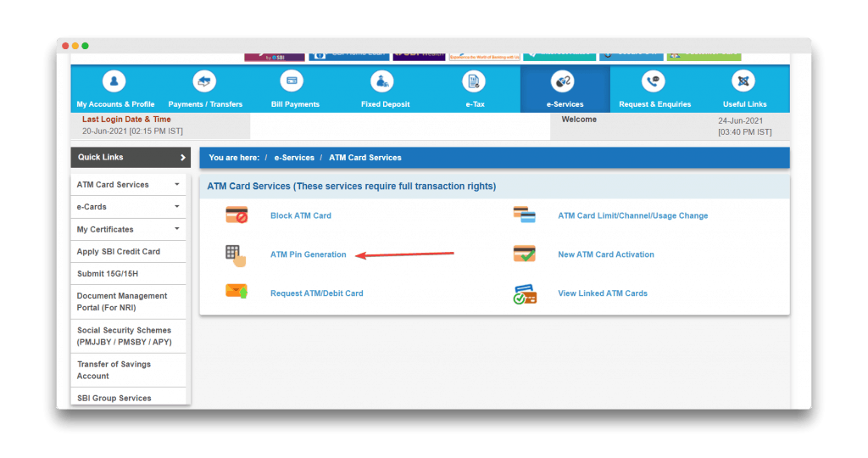Expand e-Cards sidebar dropdown arrow
The image size is (868, 458).
click(176, 206)
